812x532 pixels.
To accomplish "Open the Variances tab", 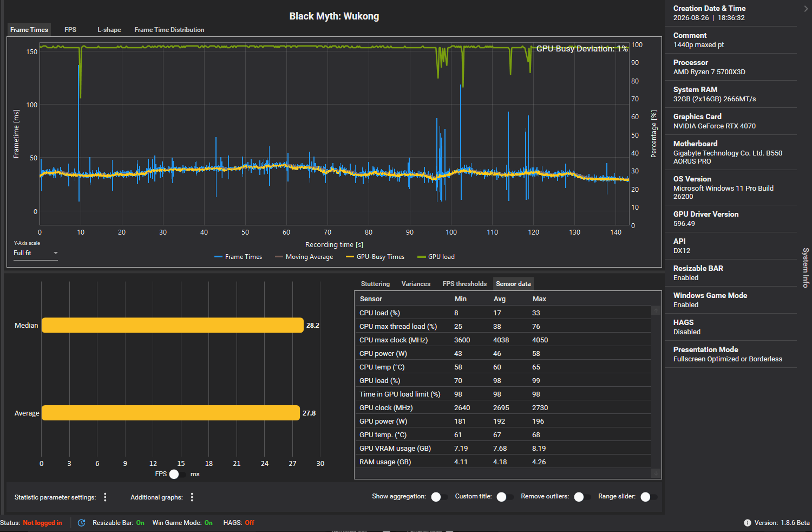I will [416, 284].
